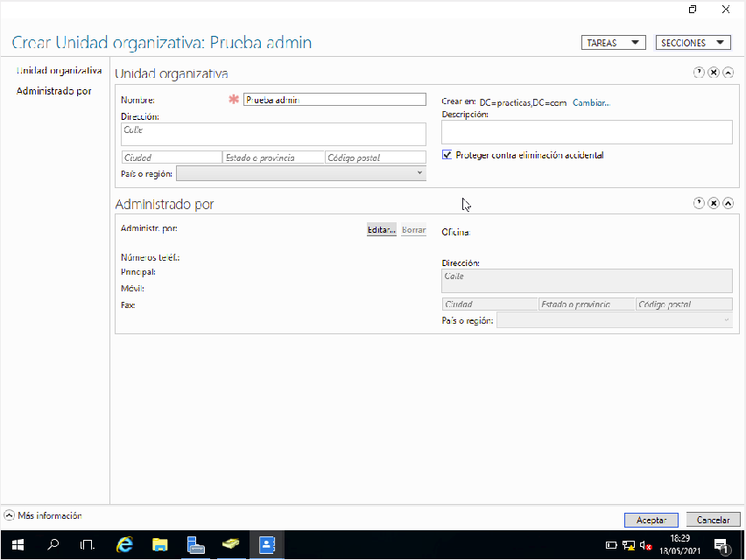This screenshot has height=560, width=746.
Task: Click the Aceptar button
Action: click(x=651, y=520)
